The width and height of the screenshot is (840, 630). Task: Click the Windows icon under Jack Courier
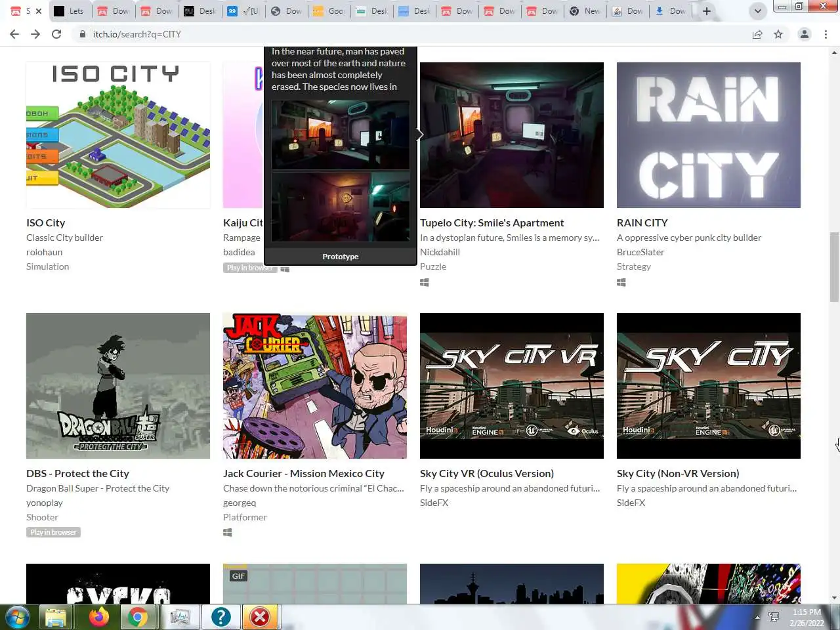pyautogui.click(x=228, y=533)
